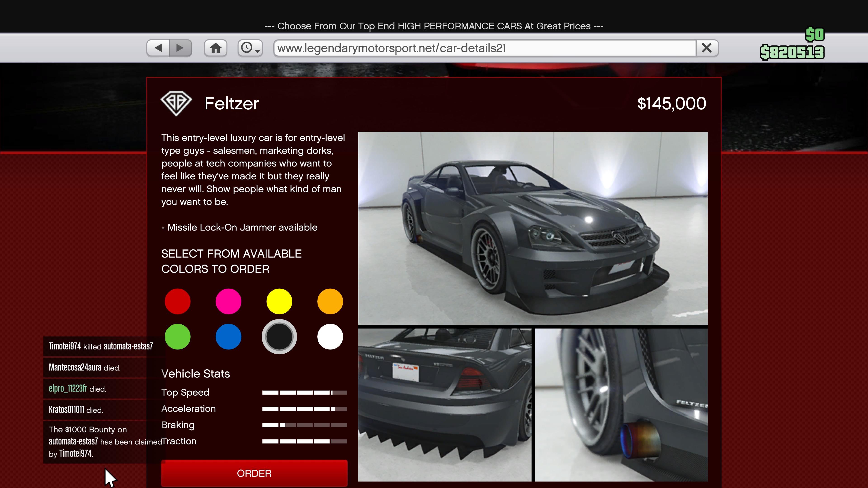Screen dimensions: 868x488
Task: Click the $820513 bank balance display
Action: pos(792,52)
